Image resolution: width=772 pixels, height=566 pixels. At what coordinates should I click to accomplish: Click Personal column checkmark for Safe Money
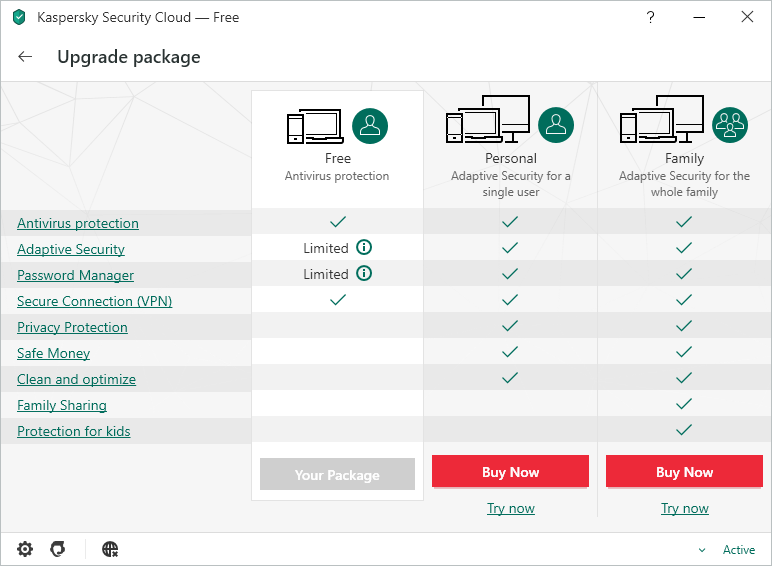[x=510, y=351]
